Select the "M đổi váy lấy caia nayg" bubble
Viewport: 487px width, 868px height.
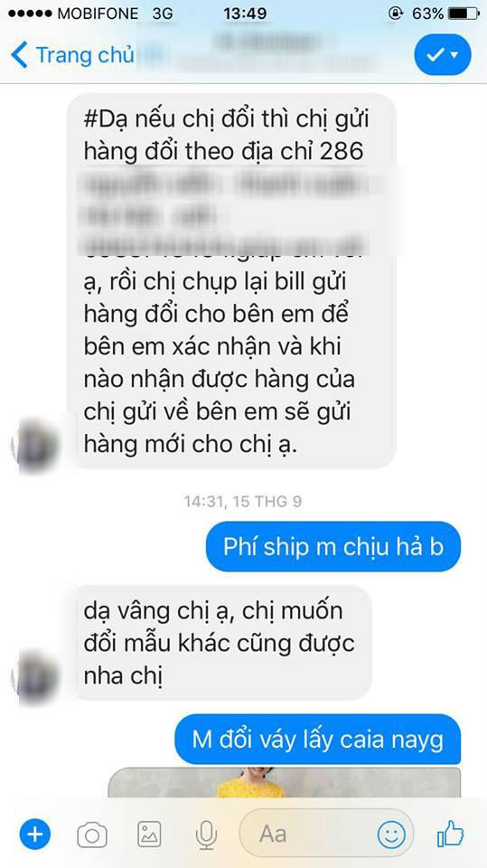[x=318, y=740]
